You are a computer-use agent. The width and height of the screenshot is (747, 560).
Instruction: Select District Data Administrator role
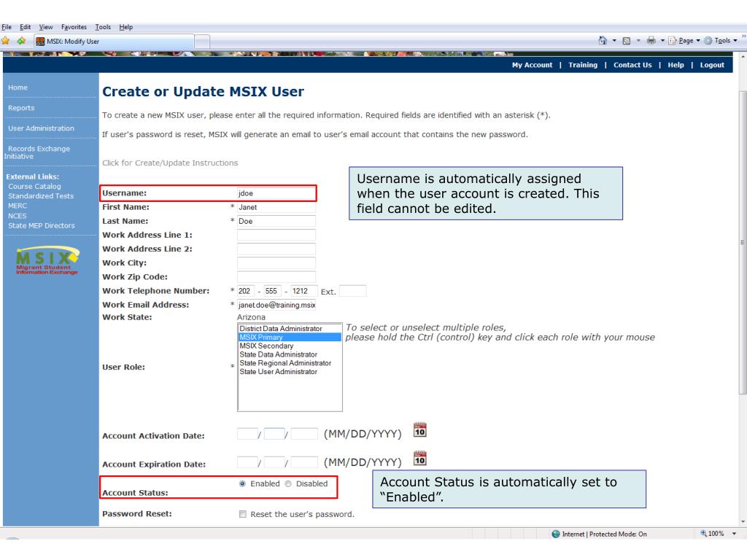click(x=289, y=329)
